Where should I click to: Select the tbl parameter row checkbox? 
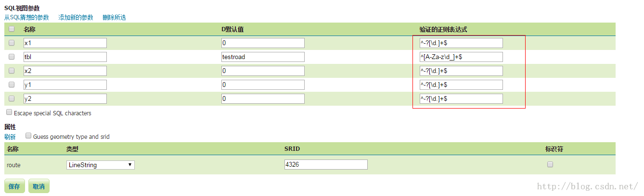[x=12, y=57]
